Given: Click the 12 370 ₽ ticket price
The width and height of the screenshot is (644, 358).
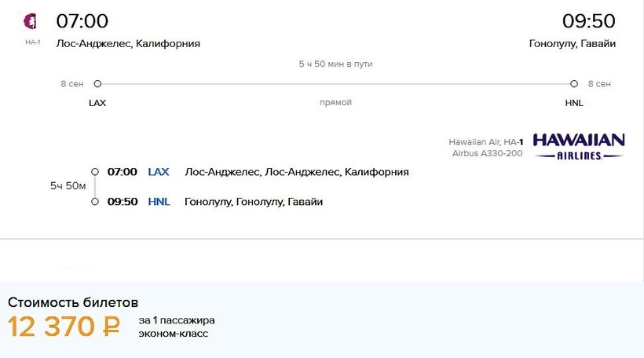Looking at the screenshot, I should point(64,327).
